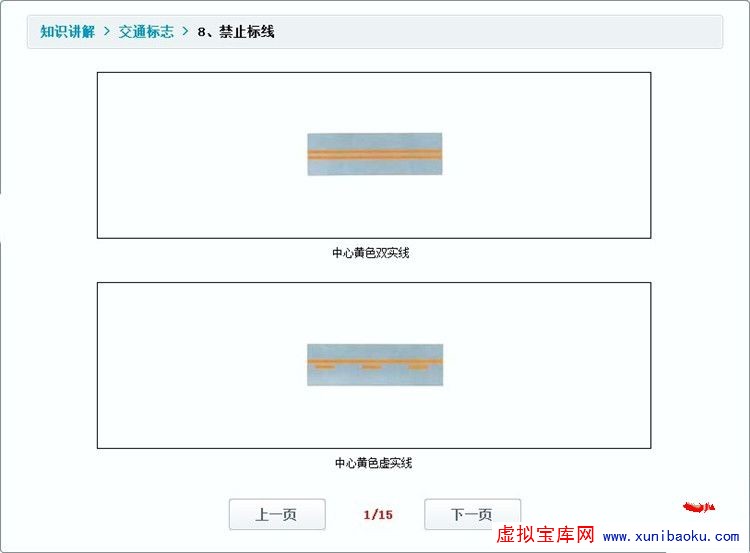The image size is (750, 553).
Task: Click the right yellow dash in lower image
Action: pyautogui.click(x=418, y=368)
